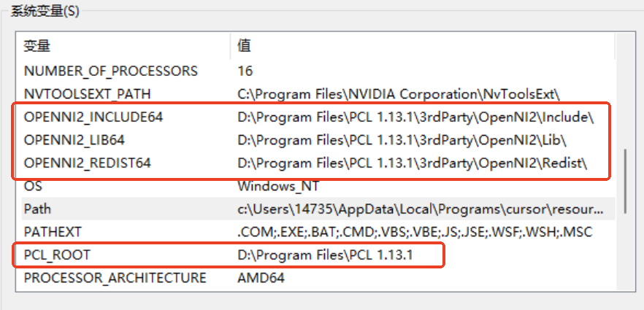Click the cursor AppData Path value
This screenshot has width=644, height=310.
click(421, 209)
